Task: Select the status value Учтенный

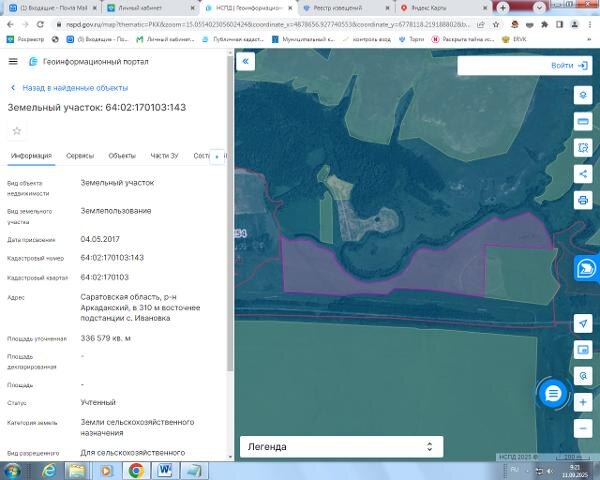Action: pos(98,402)
